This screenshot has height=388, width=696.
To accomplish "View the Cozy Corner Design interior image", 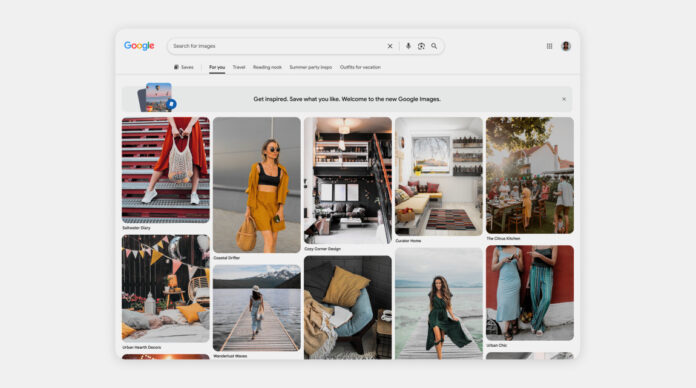I will (348, 180).
